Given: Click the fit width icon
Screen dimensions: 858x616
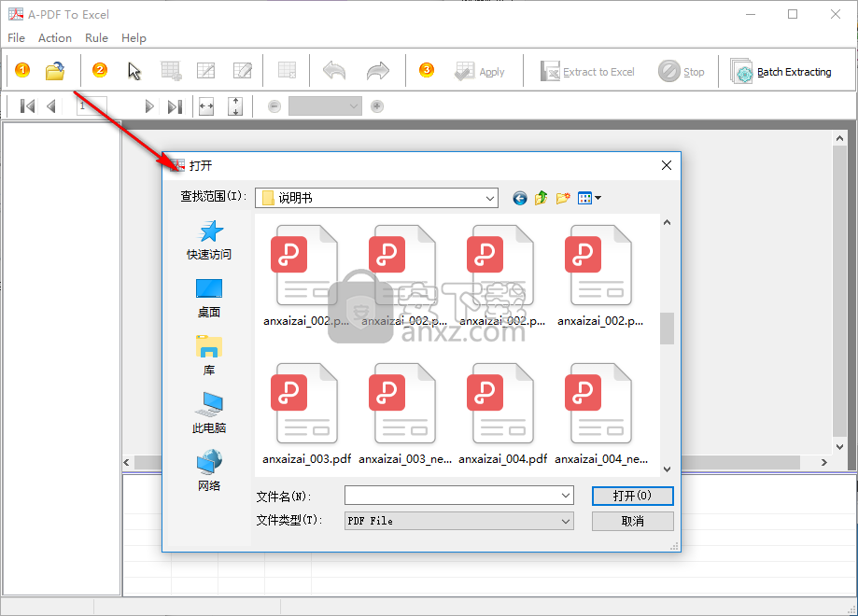Looking at the screenshot, I should 206,106.
